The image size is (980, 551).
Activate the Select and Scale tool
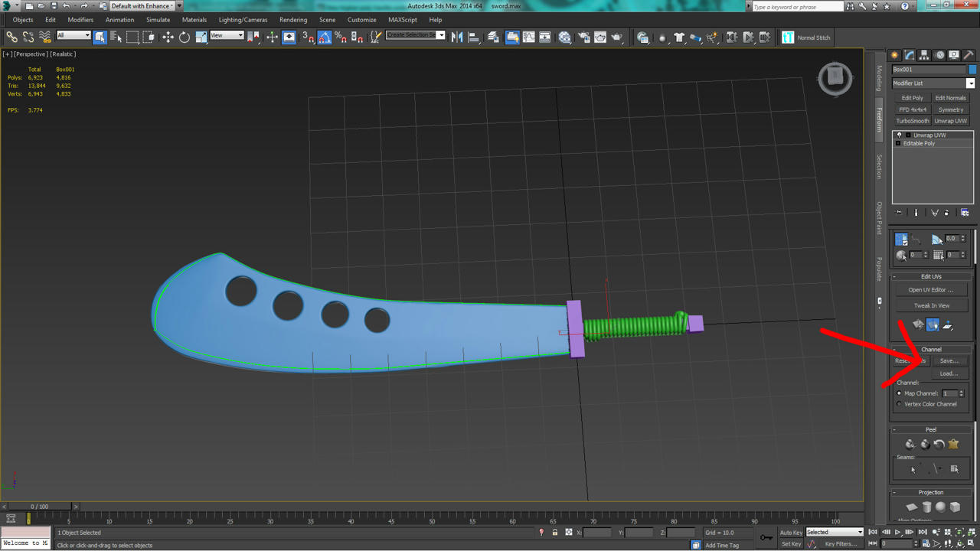pos(201,37)
